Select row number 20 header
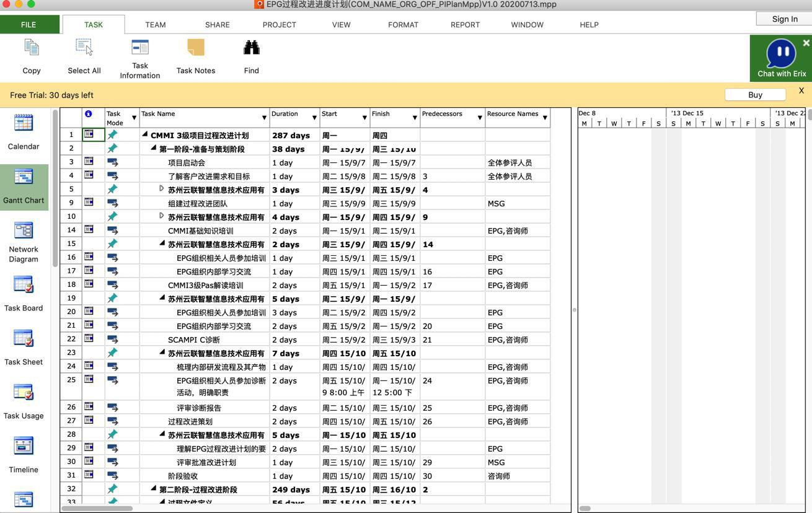The image size is (812, 513). point(71,312)
